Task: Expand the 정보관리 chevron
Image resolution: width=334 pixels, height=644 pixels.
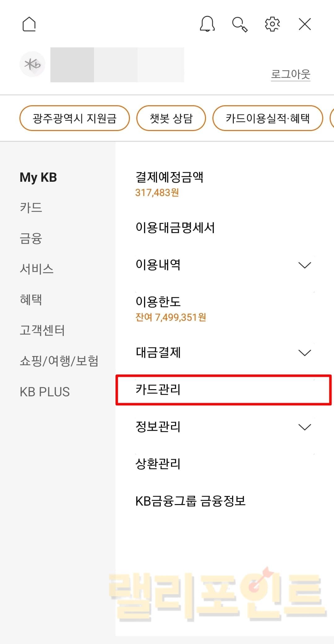Action: point(304,427)
